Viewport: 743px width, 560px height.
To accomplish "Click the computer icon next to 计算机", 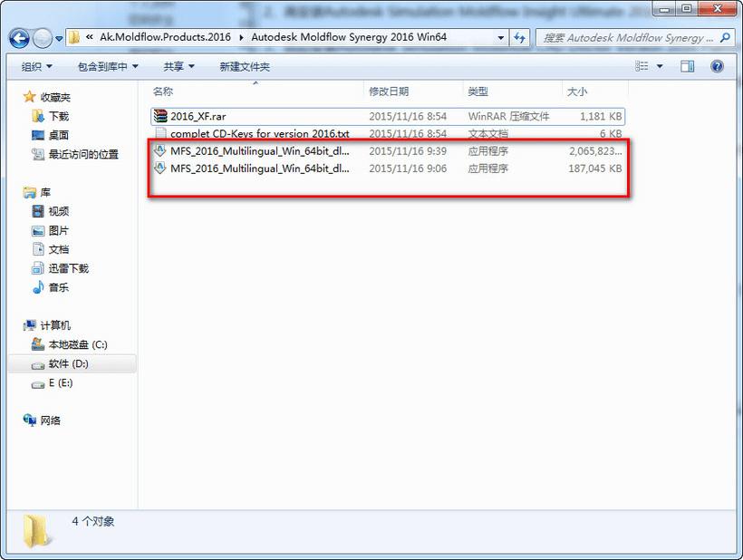I will 29,325.
